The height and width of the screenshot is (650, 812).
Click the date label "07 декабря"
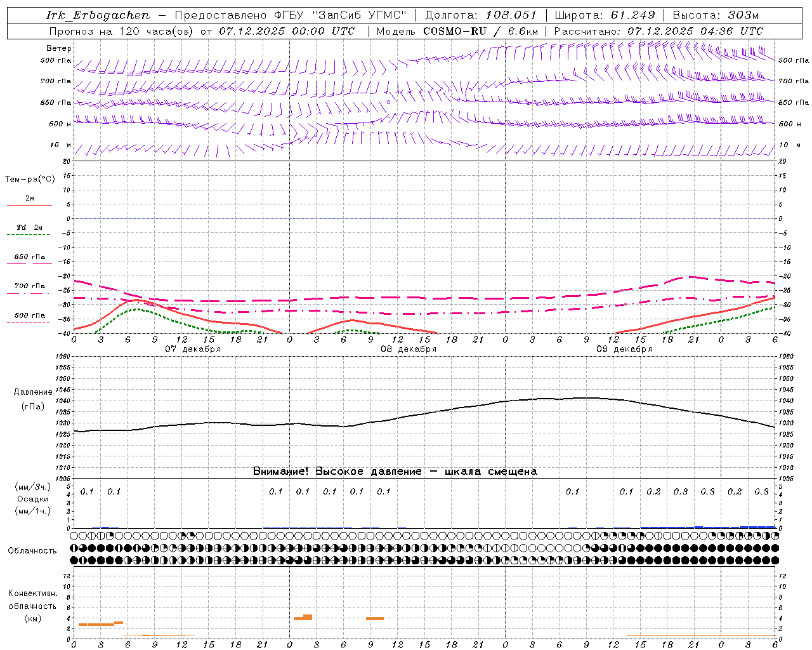pos(193,349)
